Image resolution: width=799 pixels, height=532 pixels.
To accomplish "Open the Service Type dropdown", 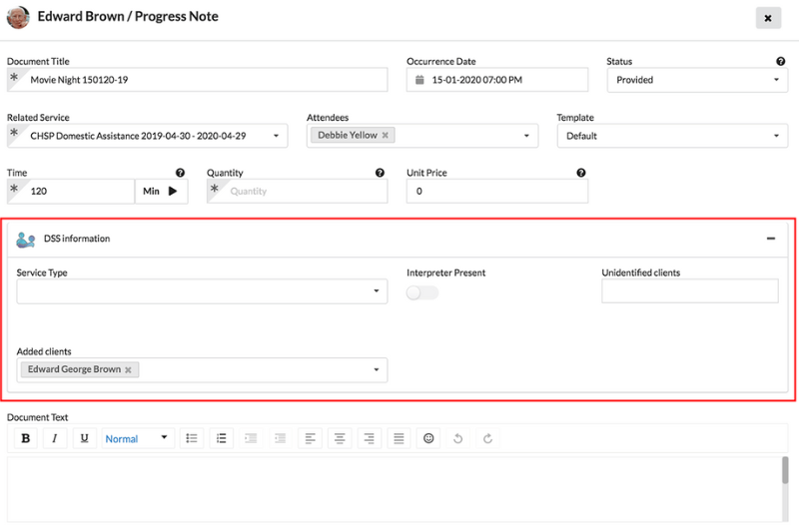I will pos(202,291).
